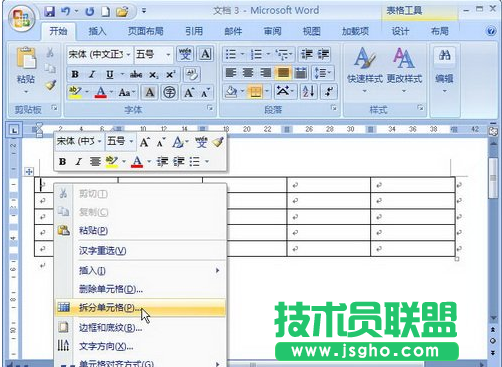
Task: Click Bold in floating mini toolbar
Action: (x=62, y=162)
